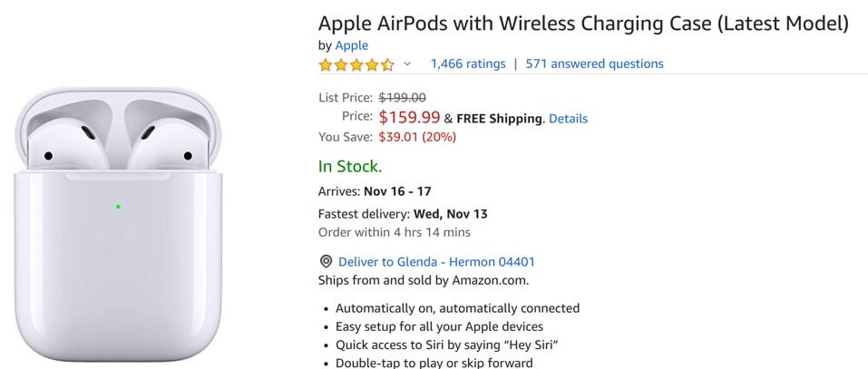
Task: Select Deliver to Glenda - Hermon 04401
Action: coord(436,262)
